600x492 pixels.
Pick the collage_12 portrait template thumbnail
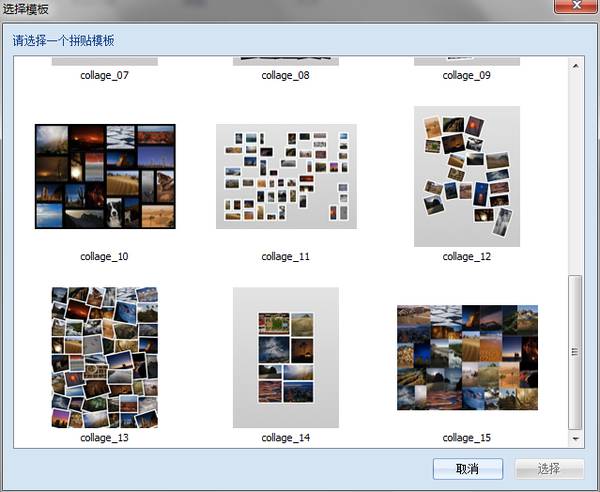coord(466,176)
